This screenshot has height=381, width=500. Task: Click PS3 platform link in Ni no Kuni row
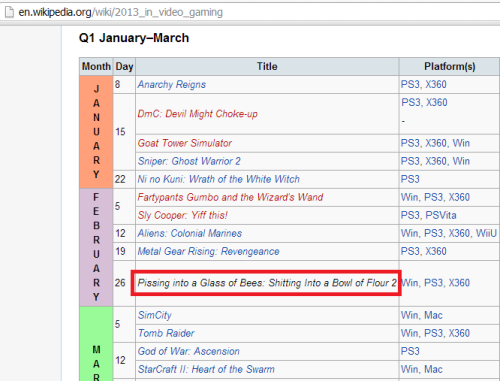pyautogui.click(x=410, y=179)
